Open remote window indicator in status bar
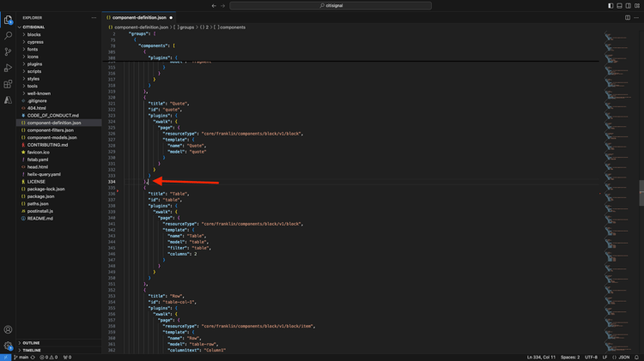Image resolution: width=644 pixels, height=361 pixels. click(x=5, y=358)
